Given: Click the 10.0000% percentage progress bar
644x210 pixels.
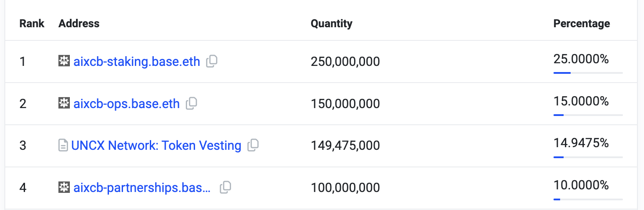Looking at the screenshot, I should [588, 199].
